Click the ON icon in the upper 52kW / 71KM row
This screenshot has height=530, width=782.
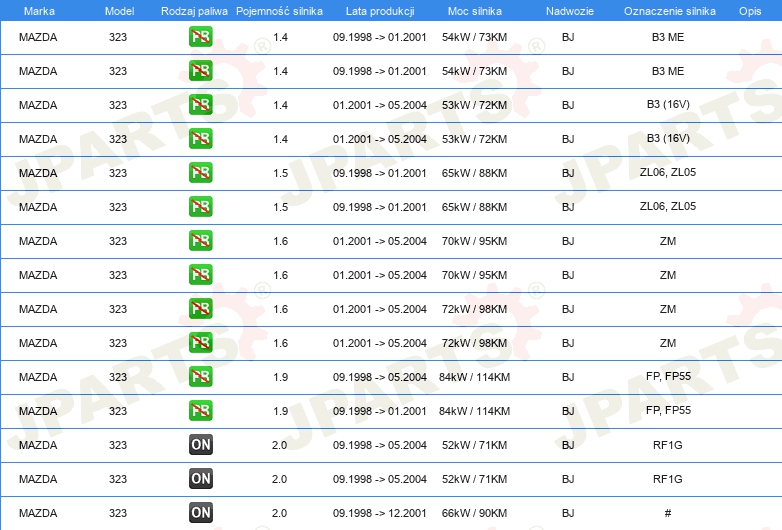click(201, 445)
